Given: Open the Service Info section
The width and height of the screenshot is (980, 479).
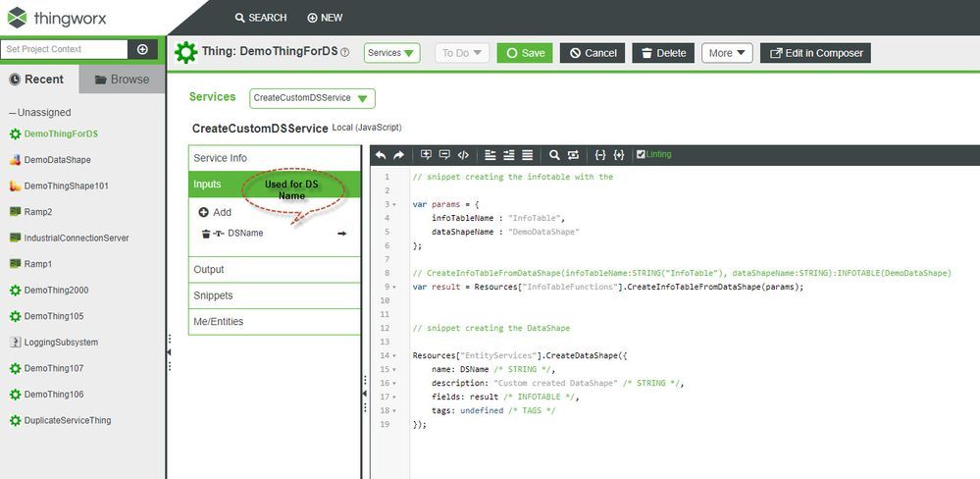Looking at the screenshot, I should [x=275, y=158].
